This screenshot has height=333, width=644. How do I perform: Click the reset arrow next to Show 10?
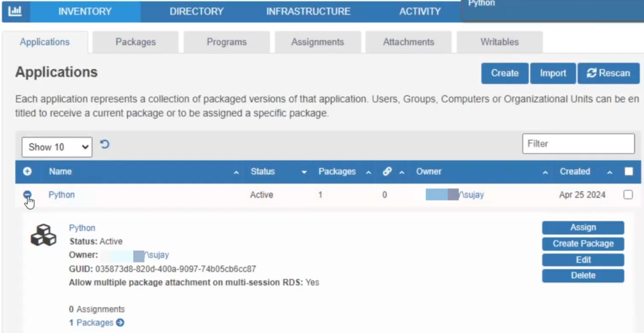coord(105,144)
